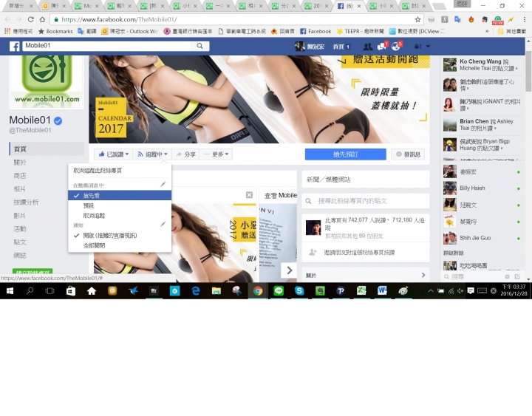532x416 pixels.
Task: Open File Explorer from the taskbar
Action: tap(216, 291)
